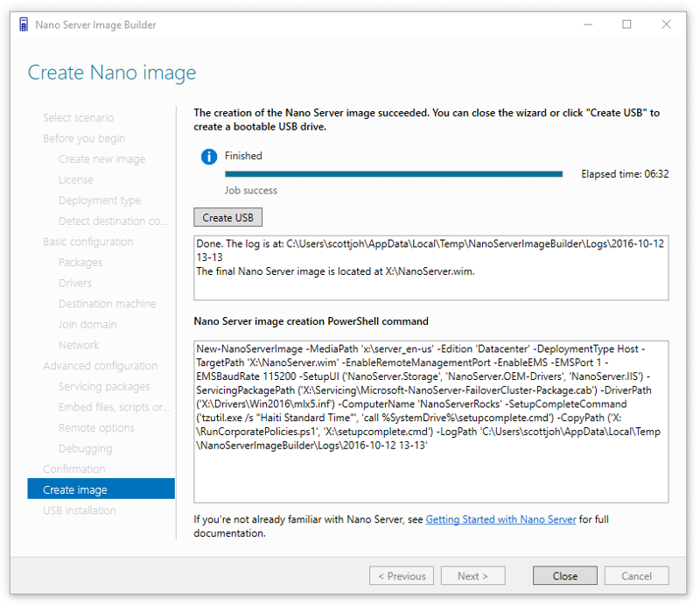Image resolution: width=700 pixels, height=605 pixels.
Task: Click the line 'The final Nano Server image is located'
Action: click(335, 271)
